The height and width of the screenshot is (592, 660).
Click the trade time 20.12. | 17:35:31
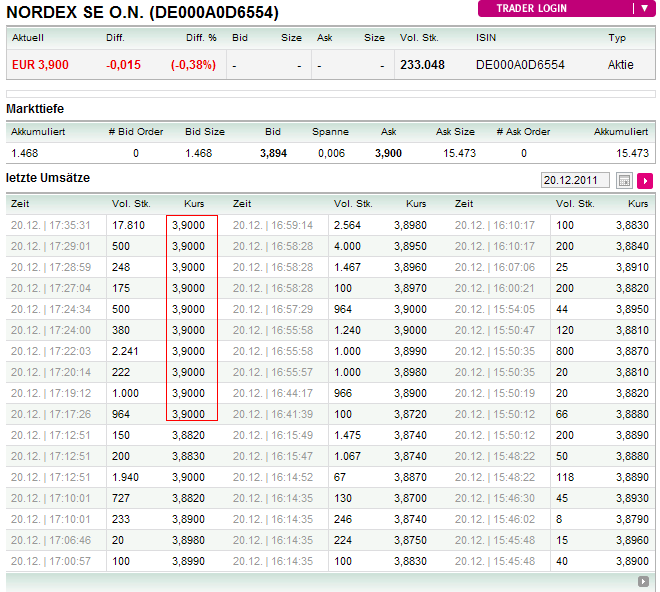click(x=51, y=225)
